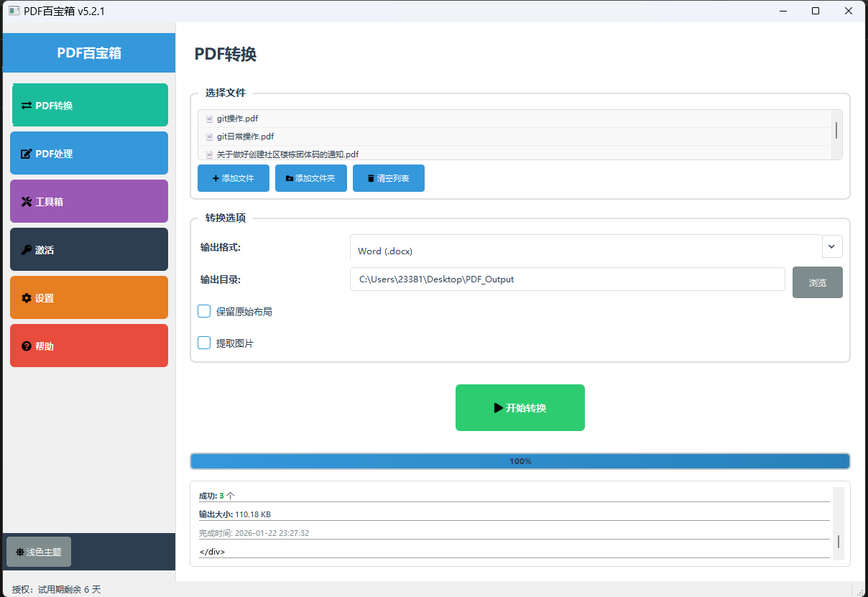Toggle the 浅色主题 theme switch

point(39,552)
